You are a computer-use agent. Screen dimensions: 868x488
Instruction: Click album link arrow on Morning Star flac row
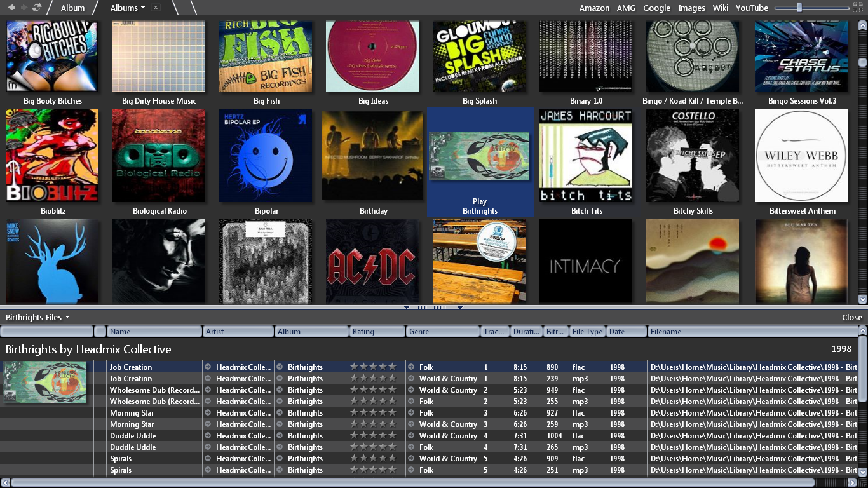(x=279, y=412)
